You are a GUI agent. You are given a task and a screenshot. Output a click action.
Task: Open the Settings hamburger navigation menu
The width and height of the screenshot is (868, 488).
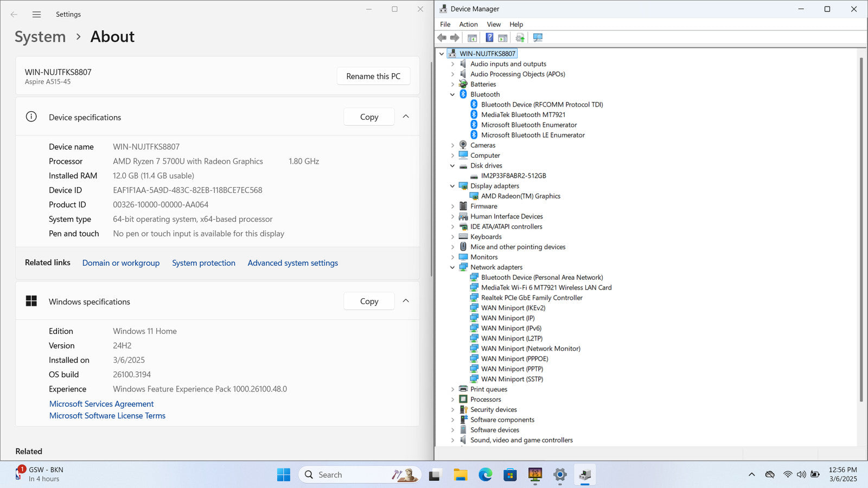[36, 15]
